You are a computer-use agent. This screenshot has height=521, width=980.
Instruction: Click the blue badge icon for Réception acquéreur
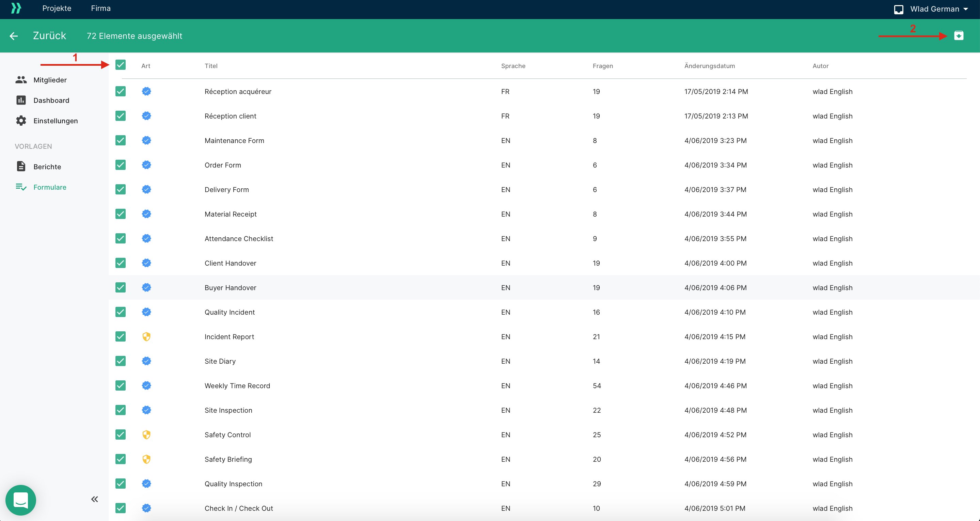tap(146, 91)
